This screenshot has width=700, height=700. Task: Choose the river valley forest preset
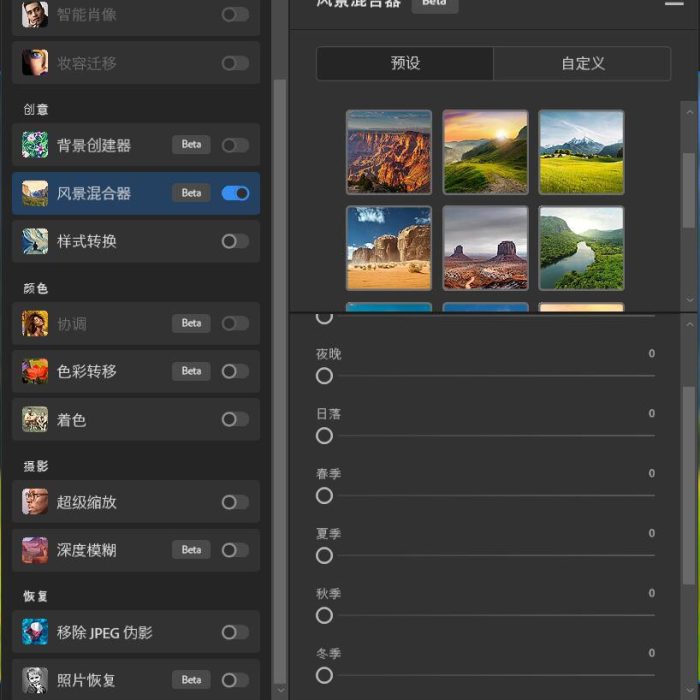[581, 248]
